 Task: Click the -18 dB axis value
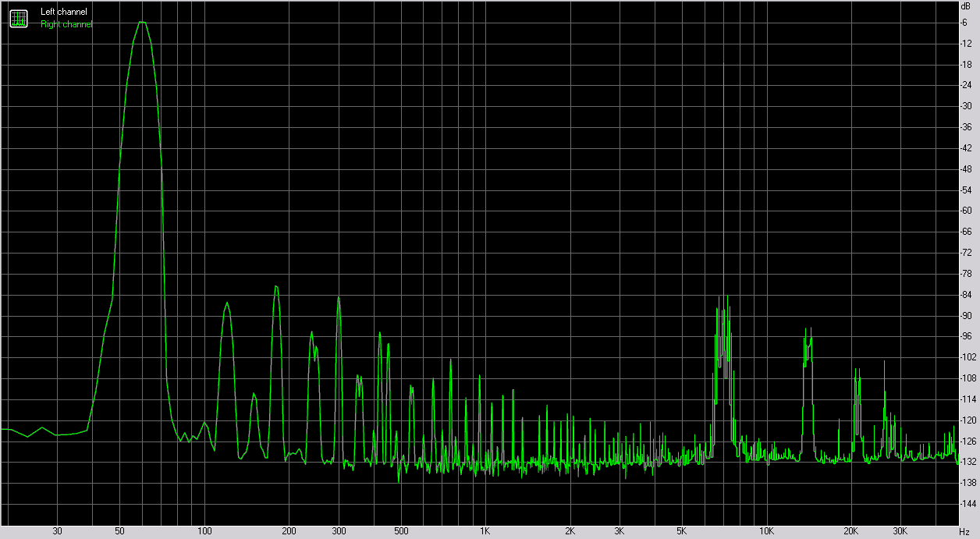pyautogui.click(x=968, y=64)
